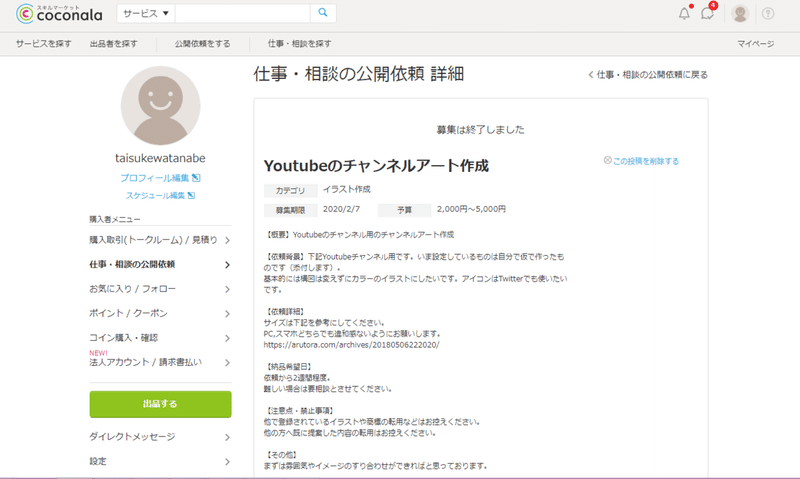Image resolution: width=800 pixels, height=479 pixels.
Task: Open 公開依頼をする navigation item
Action: coord(203,44)
